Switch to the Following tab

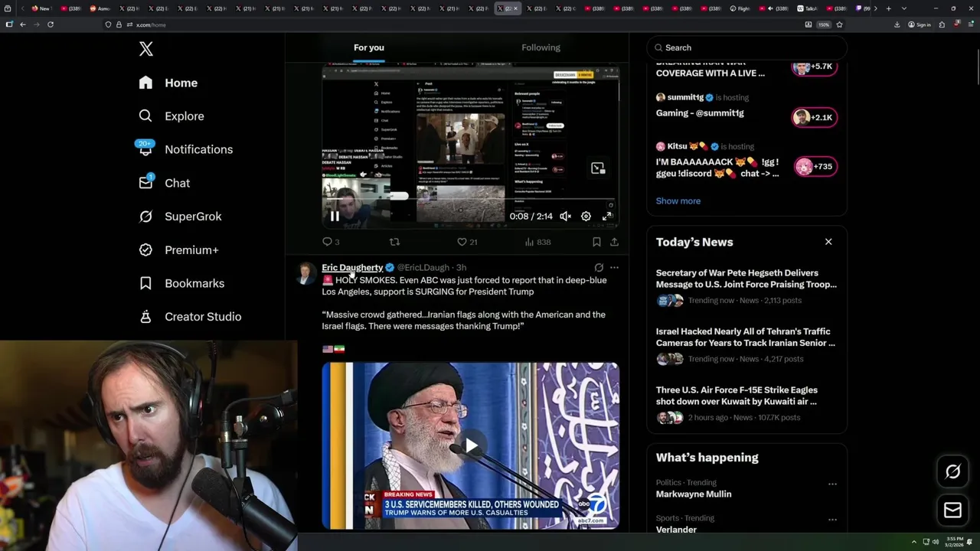541,47
